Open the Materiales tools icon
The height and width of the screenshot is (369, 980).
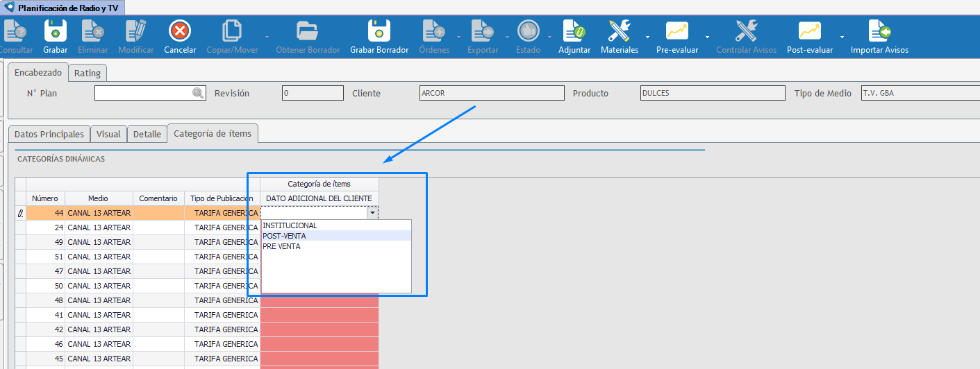pyautogui.click(x=620, y=32)
